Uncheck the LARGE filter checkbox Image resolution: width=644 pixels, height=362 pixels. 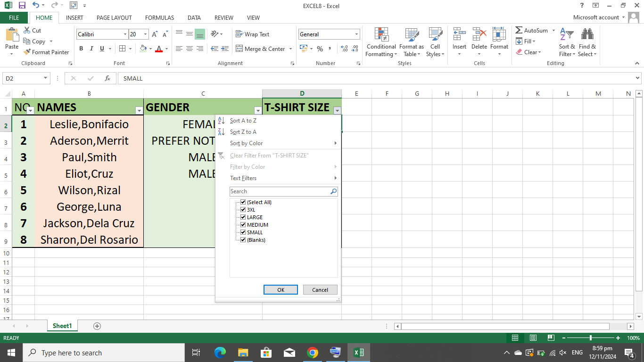point(243,217)
